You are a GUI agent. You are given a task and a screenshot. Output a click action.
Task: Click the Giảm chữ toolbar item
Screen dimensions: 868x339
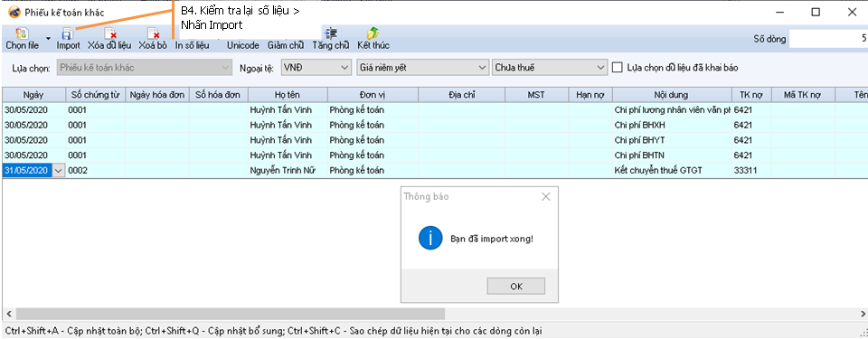pos(286,45)
